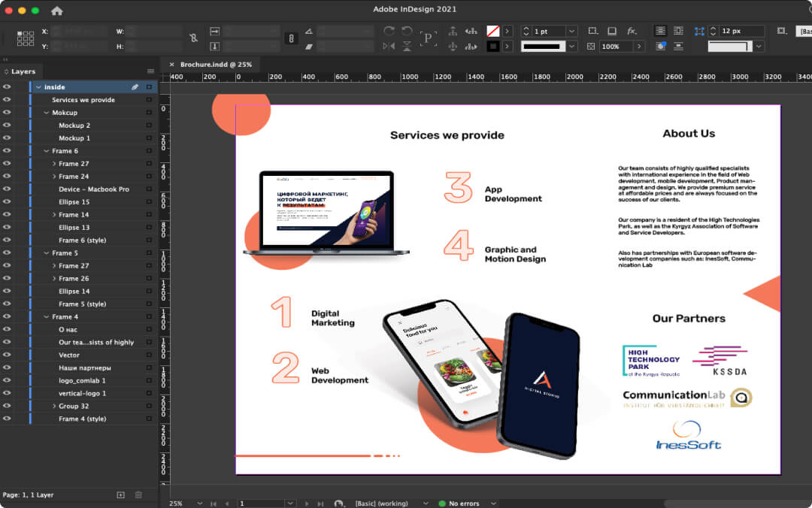
Task: Click the fill color swatch
Action: click(x=493, y=32)
